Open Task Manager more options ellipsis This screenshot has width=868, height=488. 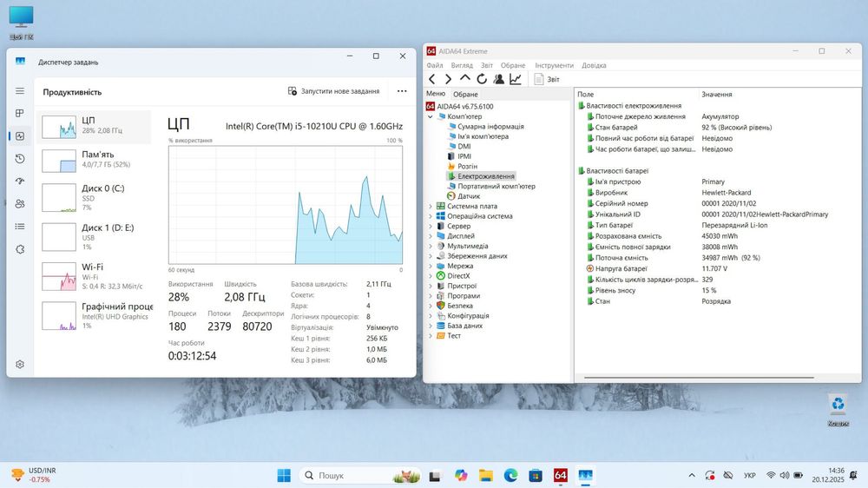(x=402, y=91)
